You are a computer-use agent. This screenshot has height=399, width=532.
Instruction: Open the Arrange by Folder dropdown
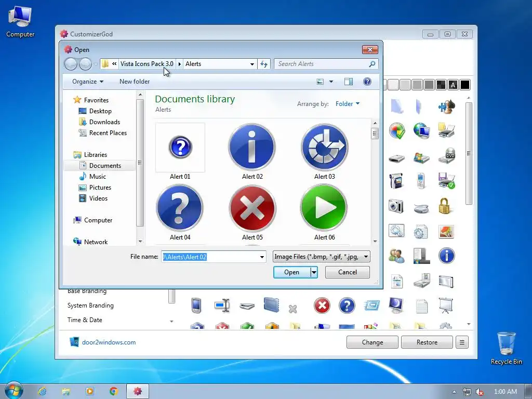click(x=348, y=104)
